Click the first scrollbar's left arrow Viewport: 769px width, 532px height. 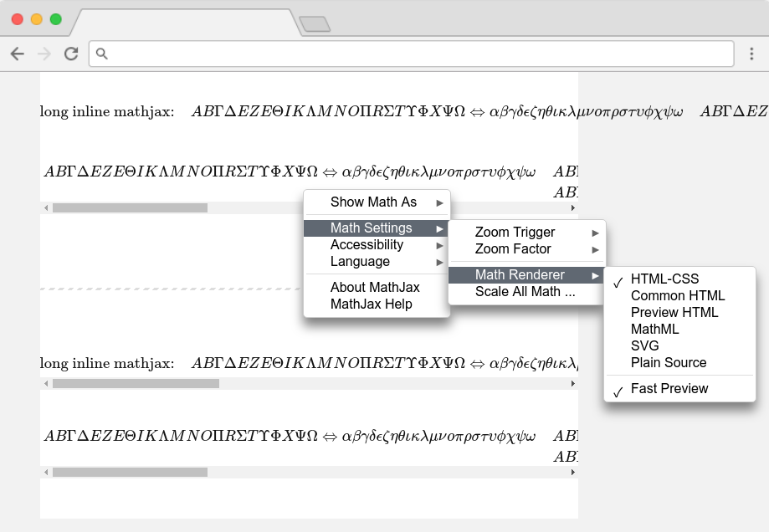tap(45, 207)
